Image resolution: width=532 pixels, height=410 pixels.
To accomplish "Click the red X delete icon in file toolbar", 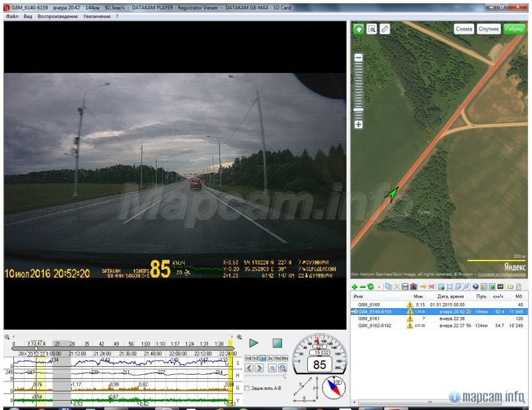I will (432, 286).
